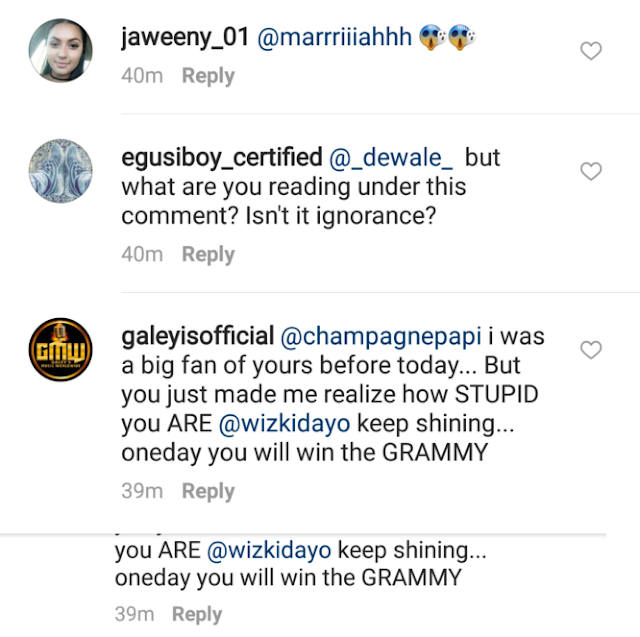640x637 pixels.
Task: Like jaweeny_01's comment with the heart
Action: pyautogui.click(x=591, y=51)
